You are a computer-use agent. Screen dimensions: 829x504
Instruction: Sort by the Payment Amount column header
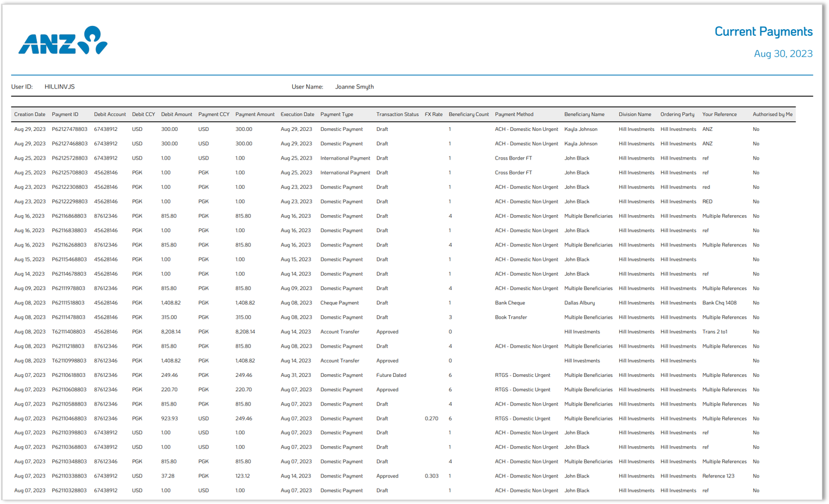(x=255, y=114)
